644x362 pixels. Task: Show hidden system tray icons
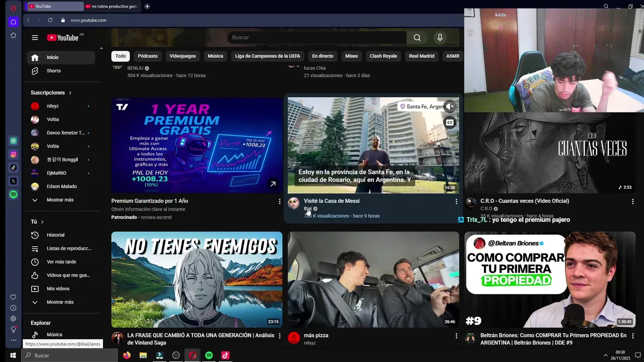(606, 355)
